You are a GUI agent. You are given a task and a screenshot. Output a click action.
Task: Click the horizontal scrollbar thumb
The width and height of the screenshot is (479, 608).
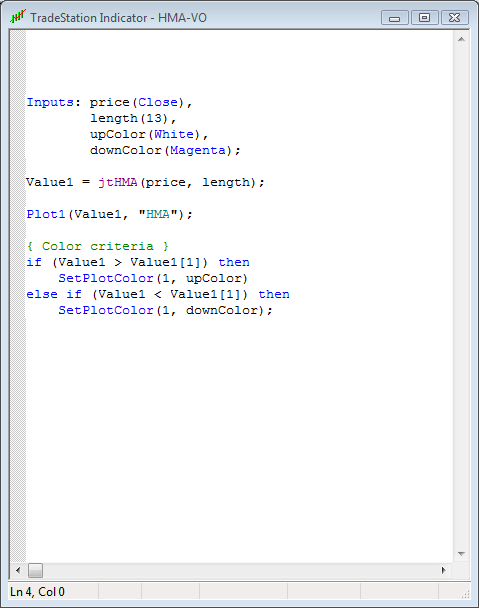[35, 570]
